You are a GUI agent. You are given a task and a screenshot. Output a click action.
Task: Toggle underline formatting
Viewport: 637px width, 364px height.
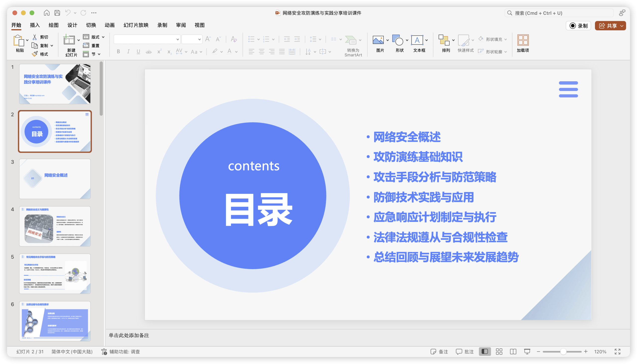[x=138, y=51]
